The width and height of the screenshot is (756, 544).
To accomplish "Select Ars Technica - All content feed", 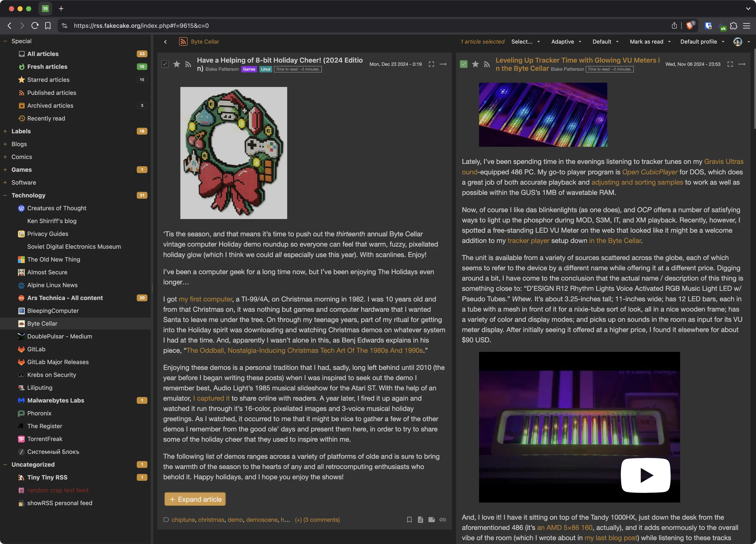I will point(65,298).
